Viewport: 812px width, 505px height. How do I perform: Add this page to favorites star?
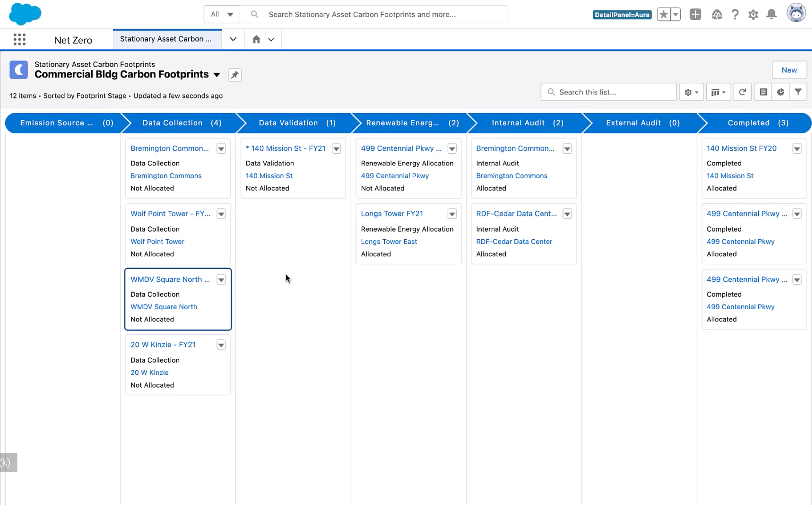[x=664, y=14]
